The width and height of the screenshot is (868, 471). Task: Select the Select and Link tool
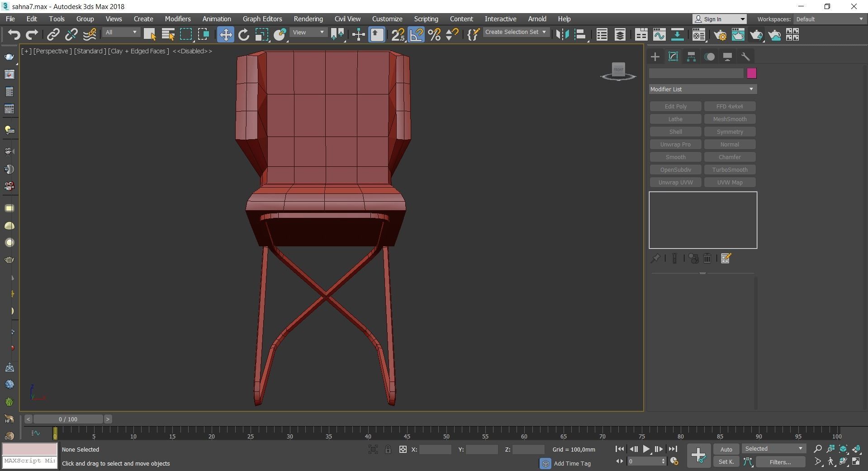tap(53, 35)
